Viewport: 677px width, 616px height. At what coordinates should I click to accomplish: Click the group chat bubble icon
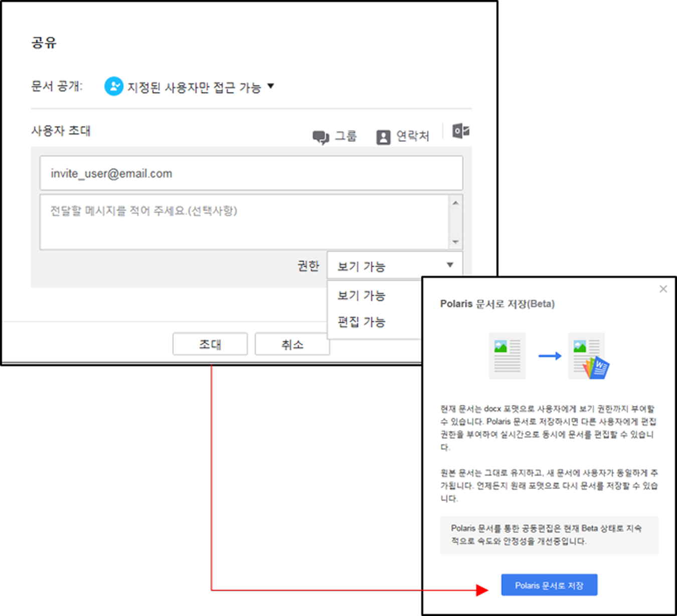point(320,137)
